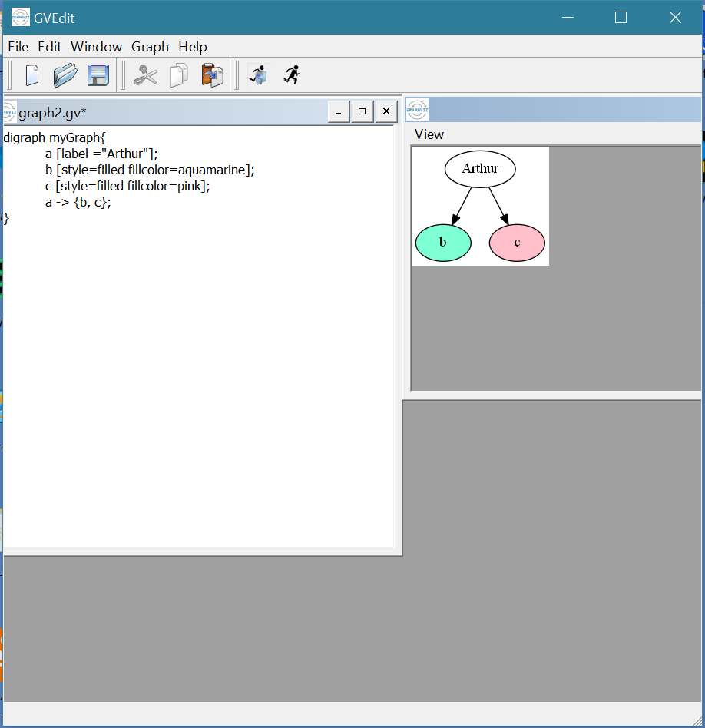
Task: Click the aquamarine b node in preview
Action: pos(443,243)
